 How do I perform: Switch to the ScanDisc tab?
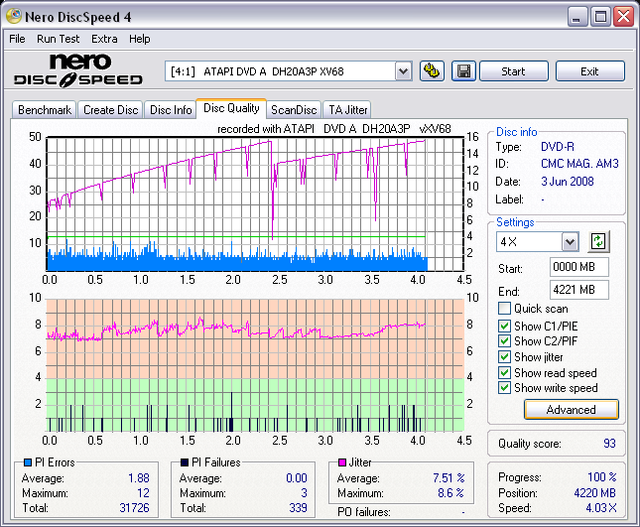[x=294, y=110]
